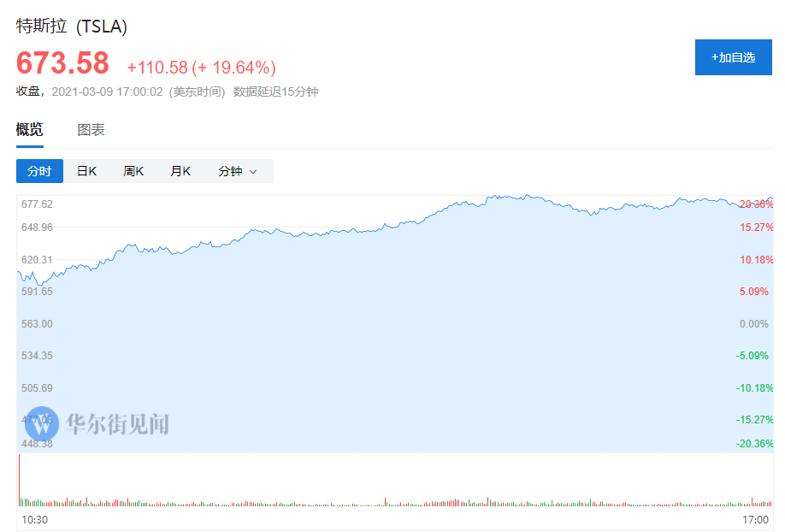Image resolution: width=785 pixels, height=532 pixels.
Task: Click the -10.18% percent axis label
Action: pyautogui.click(x=754, y=387)
